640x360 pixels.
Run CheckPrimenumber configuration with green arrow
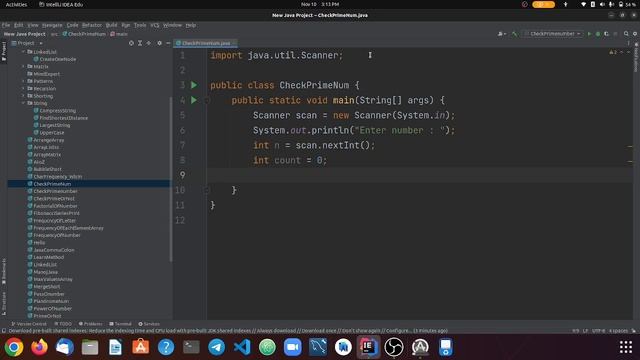[x=589, y=34]
